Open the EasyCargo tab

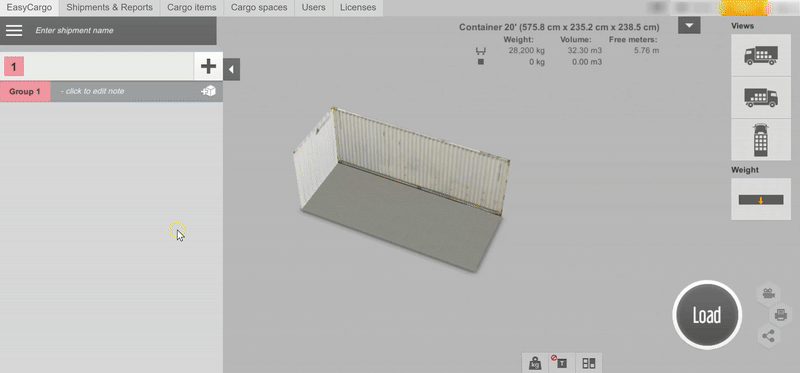(29, 8)
